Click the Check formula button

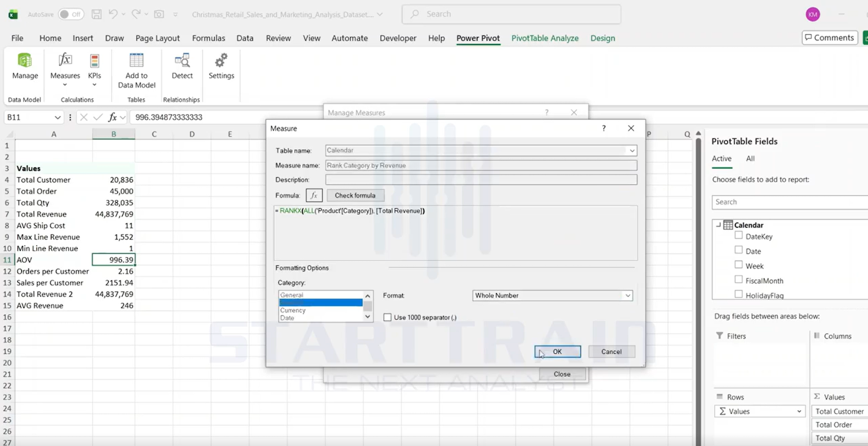[x=355, y=195]
